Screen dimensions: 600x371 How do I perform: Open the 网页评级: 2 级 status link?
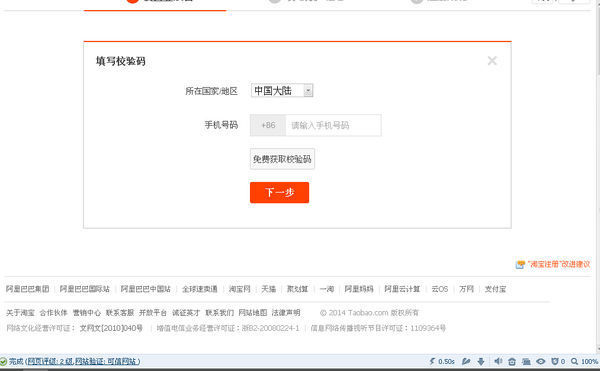[x=50, y=361]
